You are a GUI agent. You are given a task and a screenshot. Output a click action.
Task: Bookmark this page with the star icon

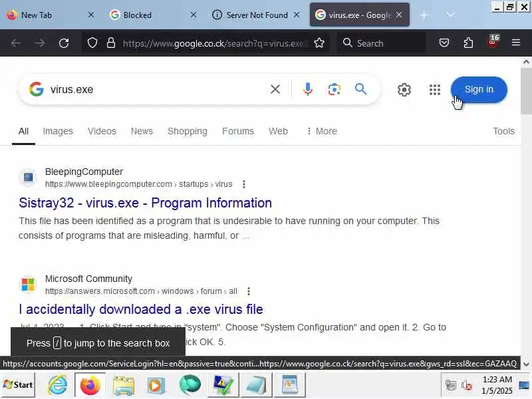click(x=319, y=43)
